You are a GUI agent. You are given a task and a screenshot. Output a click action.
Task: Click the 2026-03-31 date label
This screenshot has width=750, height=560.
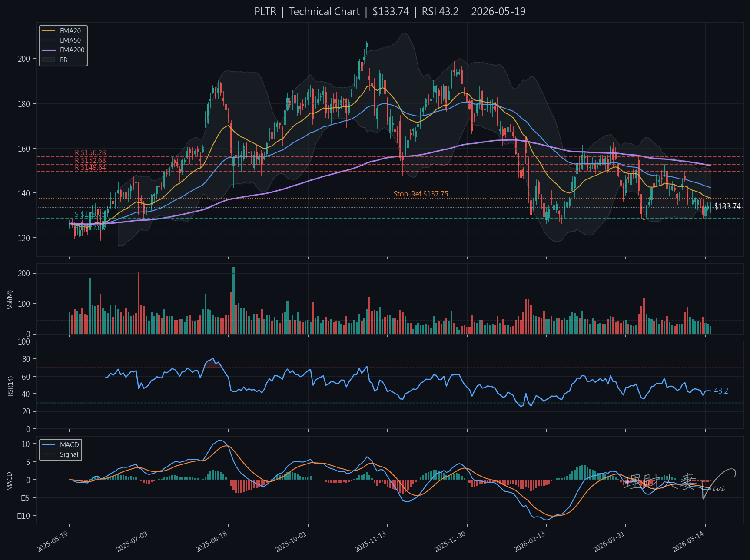(x=610, y=541)
